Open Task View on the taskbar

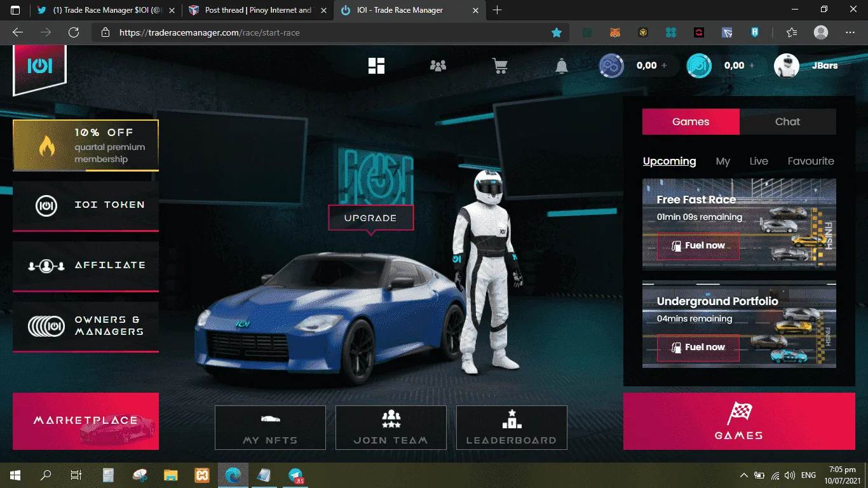[76, 475]
